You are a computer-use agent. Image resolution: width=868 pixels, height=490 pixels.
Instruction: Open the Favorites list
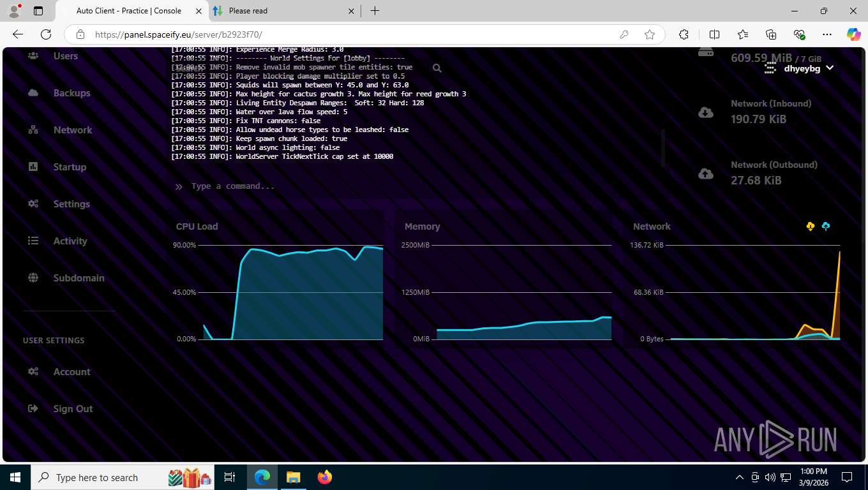point(743,34)
